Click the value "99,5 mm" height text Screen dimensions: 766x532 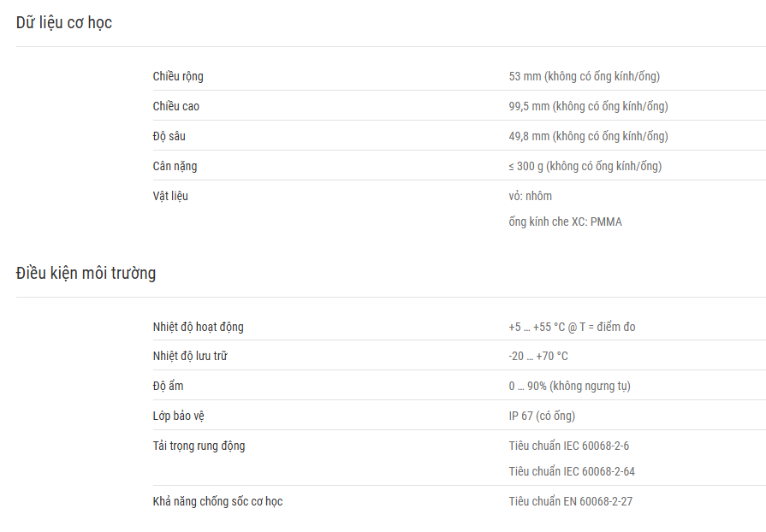pos(529,106)
